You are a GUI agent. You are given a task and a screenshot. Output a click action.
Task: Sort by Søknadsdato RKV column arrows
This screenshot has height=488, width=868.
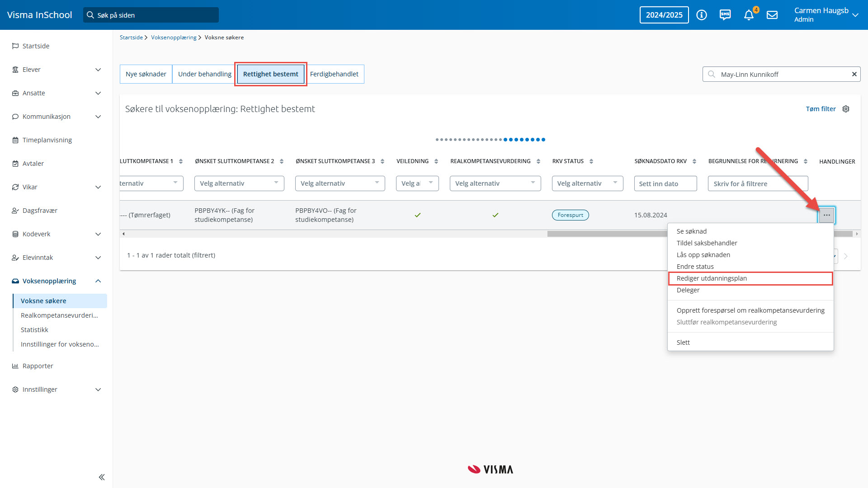point(694,161)
